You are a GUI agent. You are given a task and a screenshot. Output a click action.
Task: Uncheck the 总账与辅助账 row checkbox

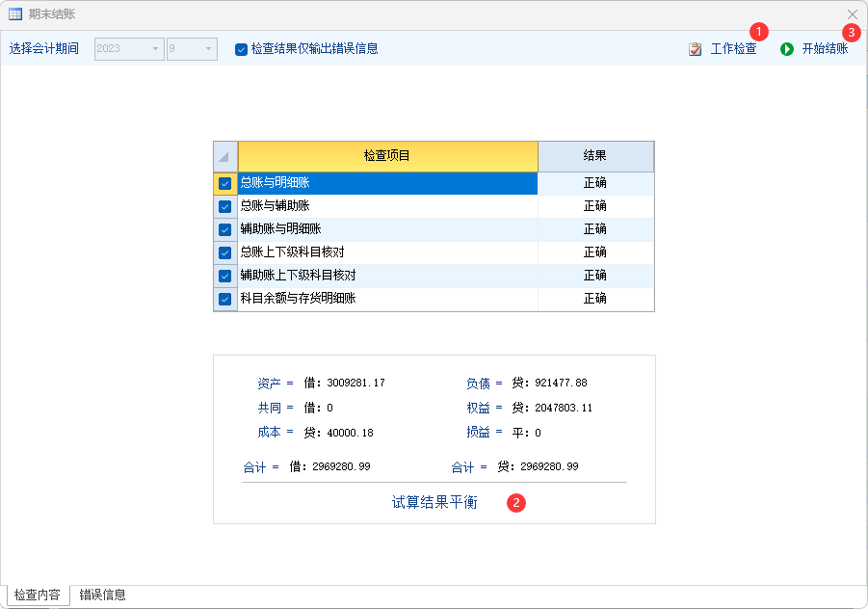(224, 206)
